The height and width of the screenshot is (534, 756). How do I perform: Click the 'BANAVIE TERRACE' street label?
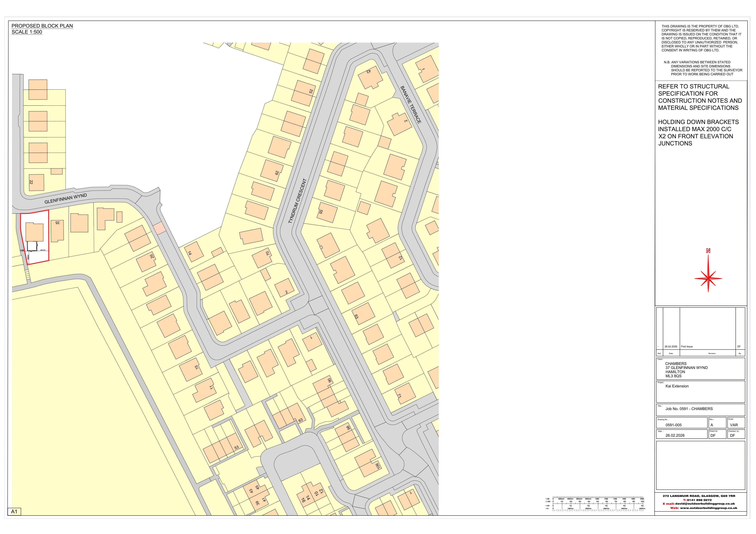click(411, 105)
